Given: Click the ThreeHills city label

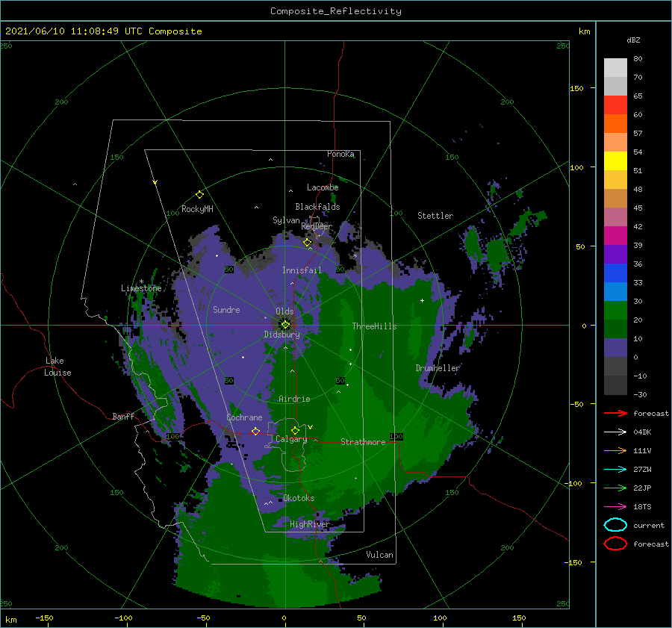Looking at the screenshot, I should tap(375, 326).
